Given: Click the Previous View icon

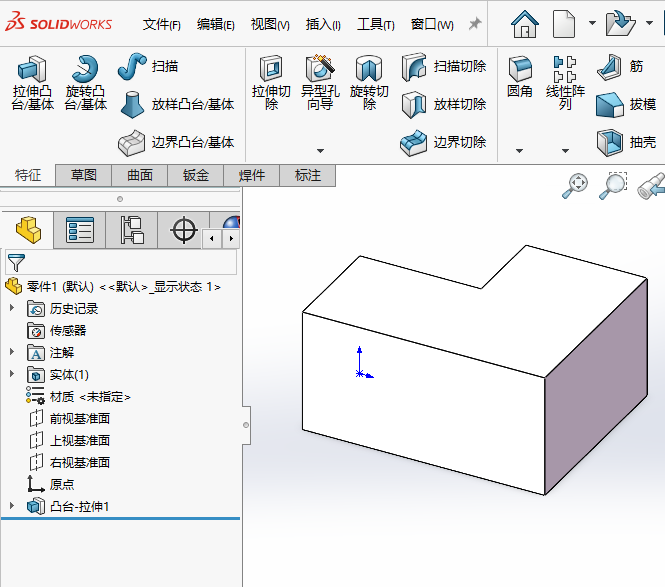Looking at the screenshot, I should [651, 186].
